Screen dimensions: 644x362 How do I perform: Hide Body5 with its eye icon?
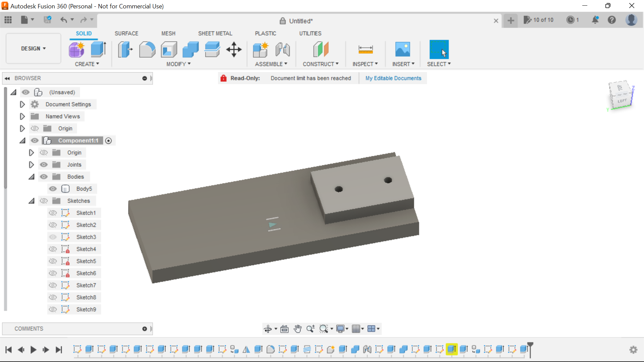coord(53,189)
